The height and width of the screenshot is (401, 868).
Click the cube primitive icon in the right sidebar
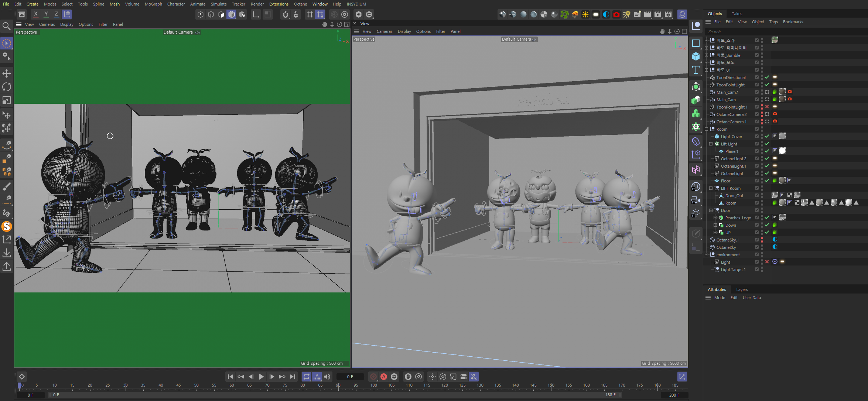tap(696, 56)
